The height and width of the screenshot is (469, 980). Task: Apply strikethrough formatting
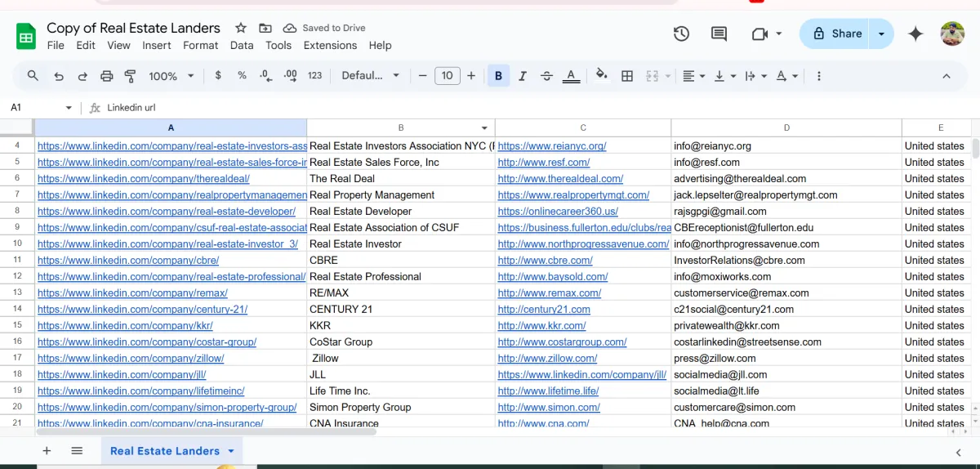(x=546, y=76)
